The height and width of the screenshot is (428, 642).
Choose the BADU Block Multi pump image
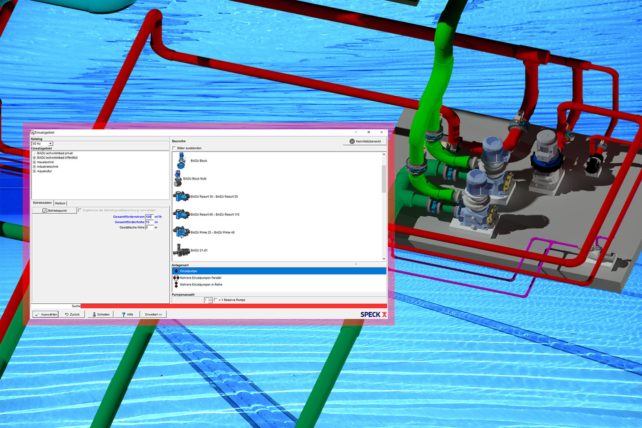(x=180, y=178)
